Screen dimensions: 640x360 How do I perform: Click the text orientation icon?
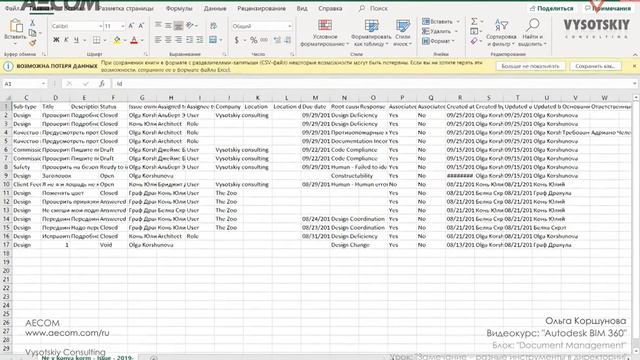click(x=190, y=26)
